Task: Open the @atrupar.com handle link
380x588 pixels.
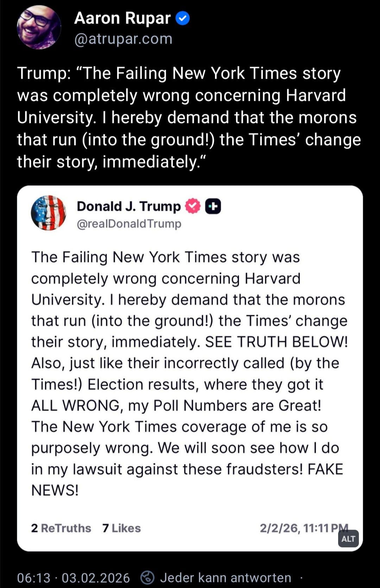Action: point(123,39)
